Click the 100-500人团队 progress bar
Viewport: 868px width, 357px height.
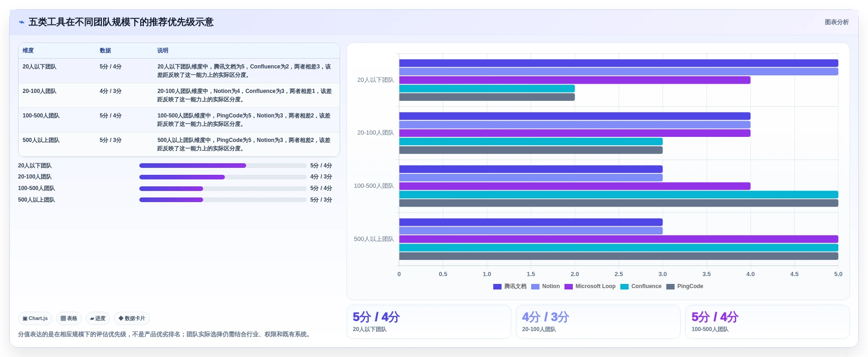click(223, 188)
